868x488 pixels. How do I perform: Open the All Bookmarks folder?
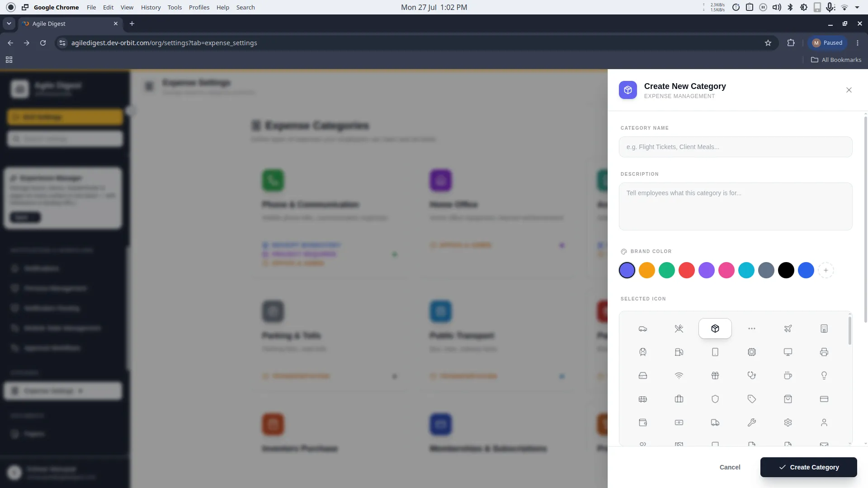coord(836,60)
